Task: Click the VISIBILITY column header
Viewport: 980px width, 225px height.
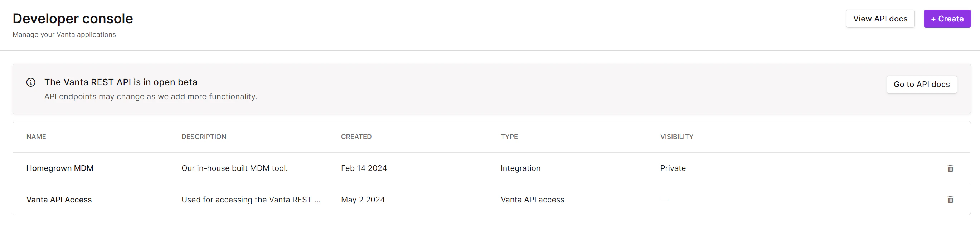Action: (676, 137)
